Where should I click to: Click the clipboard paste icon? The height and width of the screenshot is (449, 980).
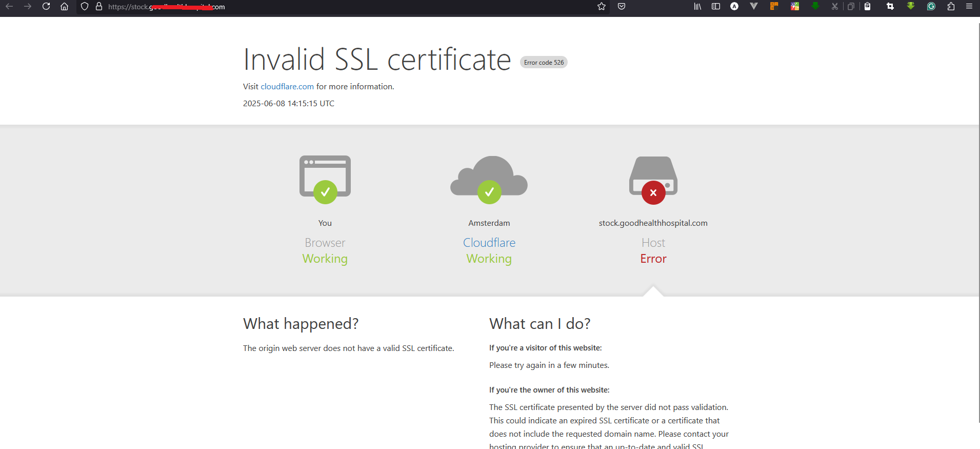pos(868,7)
